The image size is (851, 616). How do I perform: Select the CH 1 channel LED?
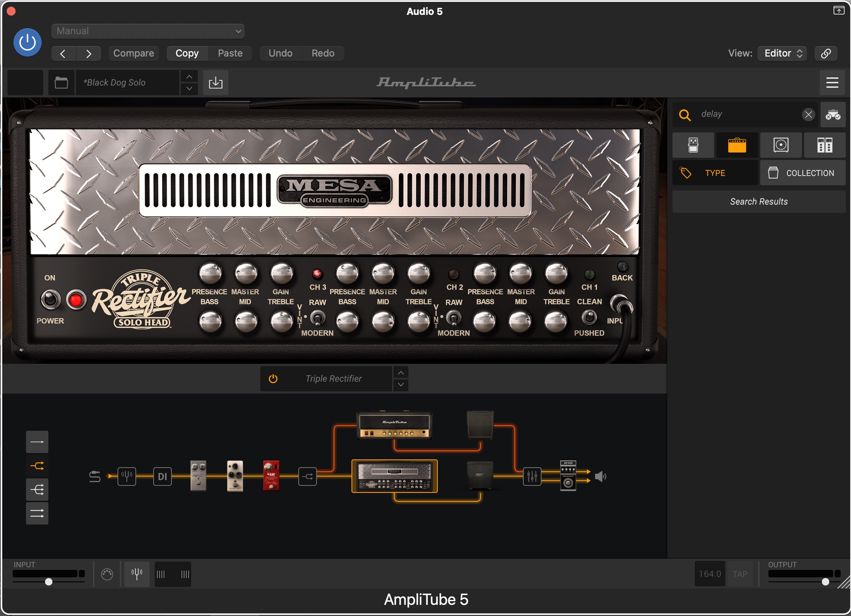click(x=590, y=274)
